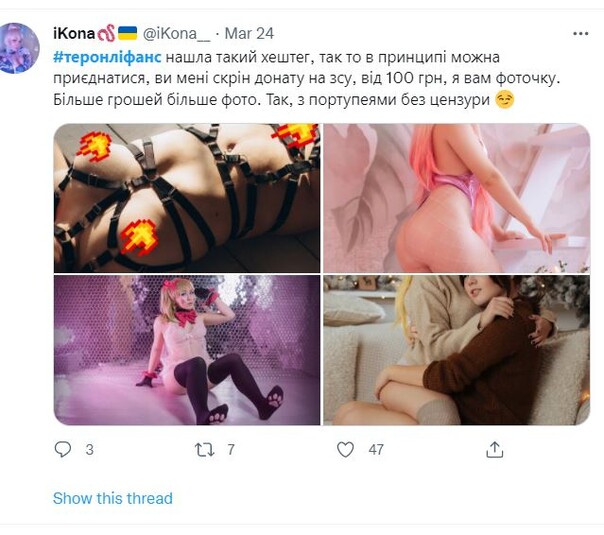Click the reply speech bubble icon

(x=63, y=449)
